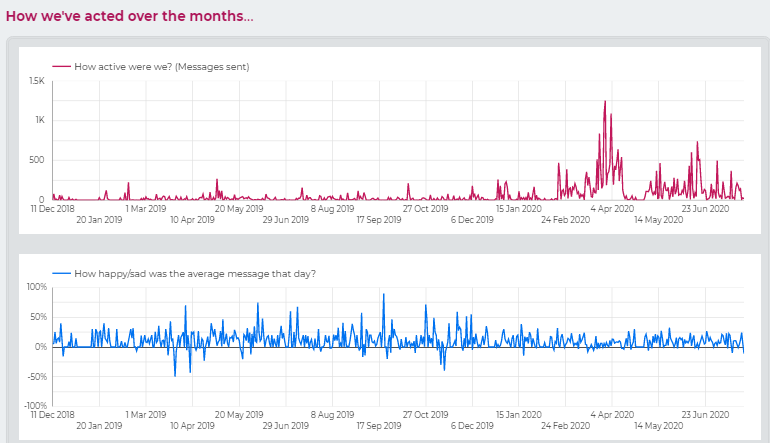Select the tallest peak in the messages chart
770x443 pixels.
[x=605, y=102]
